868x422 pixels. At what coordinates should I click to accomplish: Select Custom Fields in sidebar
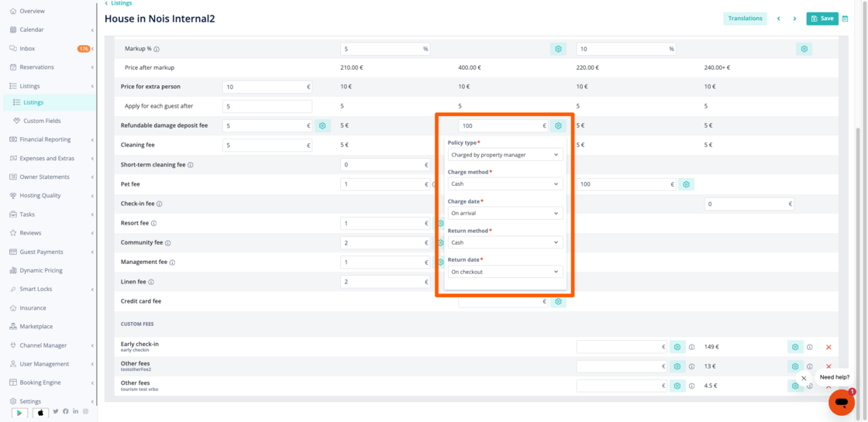(42, 121)
